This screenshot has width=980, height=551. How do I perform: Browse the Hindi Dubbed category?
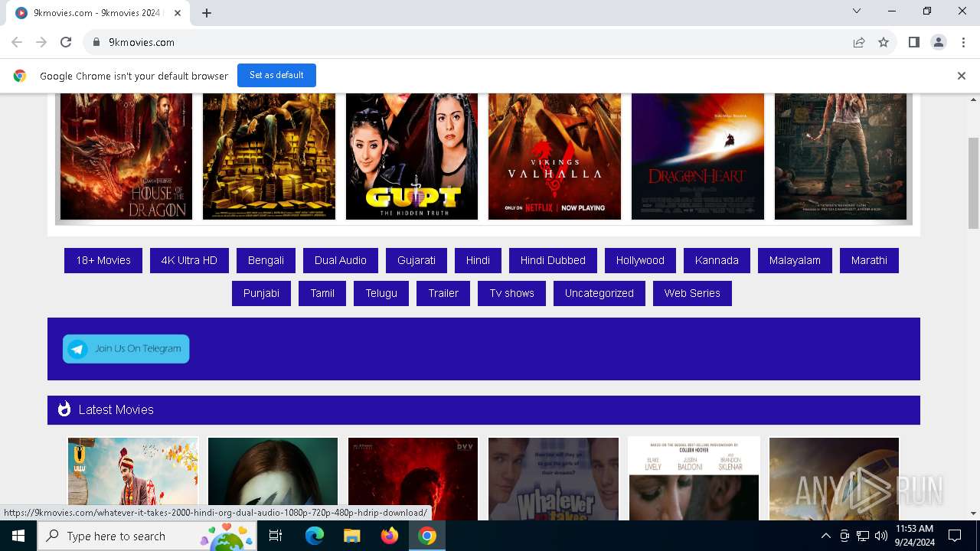[553, 260]
